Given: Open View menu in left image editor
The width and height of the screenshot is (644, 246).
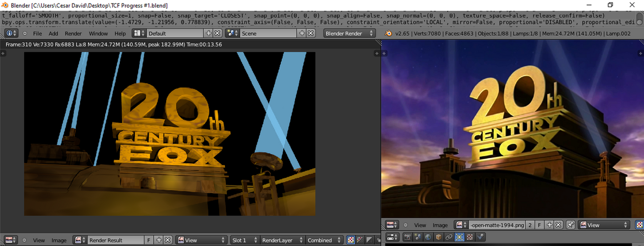Looking at the screenshot, I should click(x=39, y=240).
